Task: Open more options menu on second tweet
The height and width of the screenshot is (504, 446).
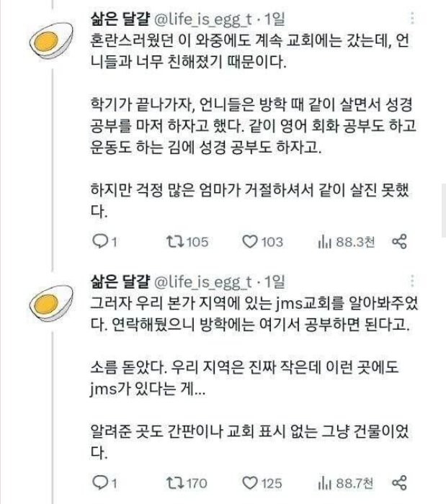Action: [x=412, y=281]
